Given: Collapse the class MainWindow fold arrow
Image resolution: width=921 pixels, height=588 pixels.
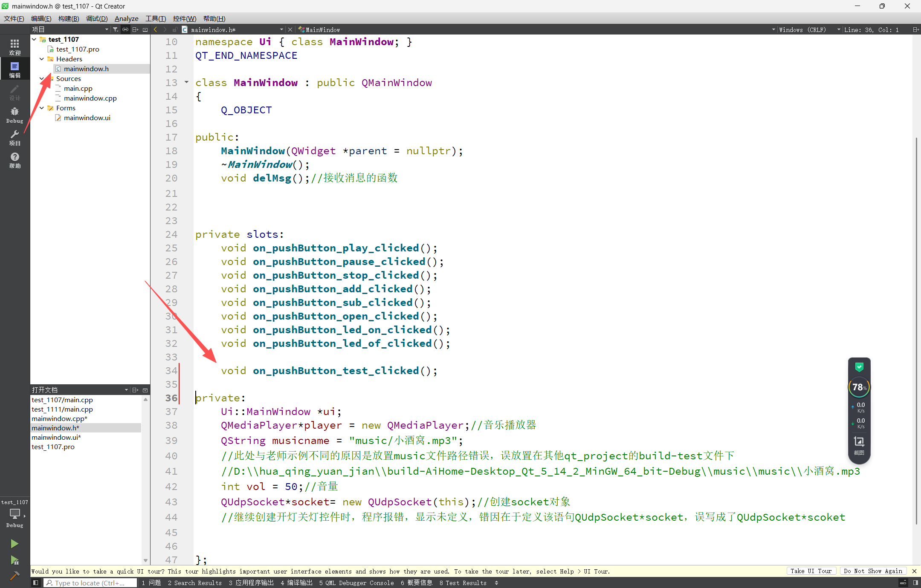Looking at the screenshot, I should click(186, 82).
